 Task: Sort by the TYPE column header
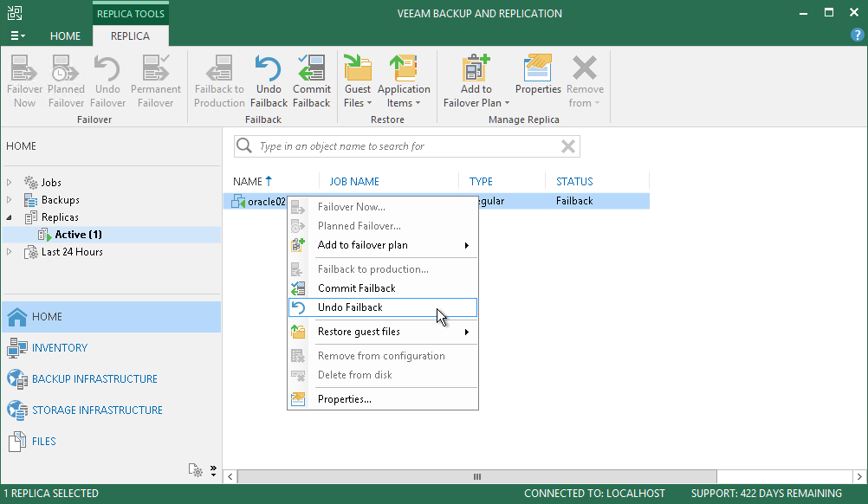481,182
